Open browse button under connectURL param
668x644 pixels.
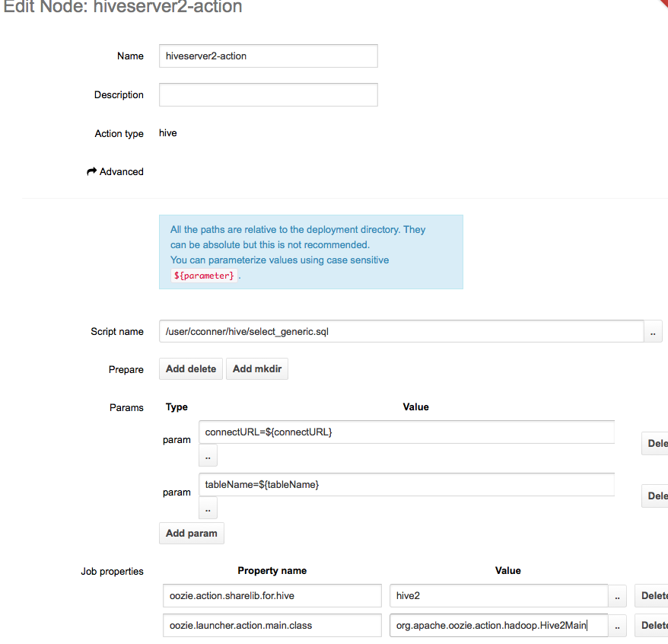[208, 455]
